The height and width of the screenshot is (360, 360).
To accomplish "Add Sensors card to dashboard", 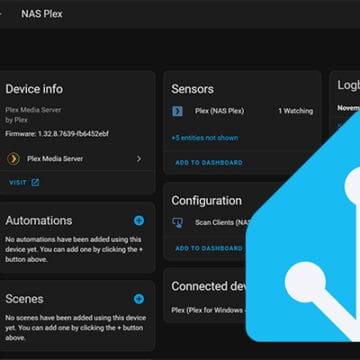I will [209, 163].
